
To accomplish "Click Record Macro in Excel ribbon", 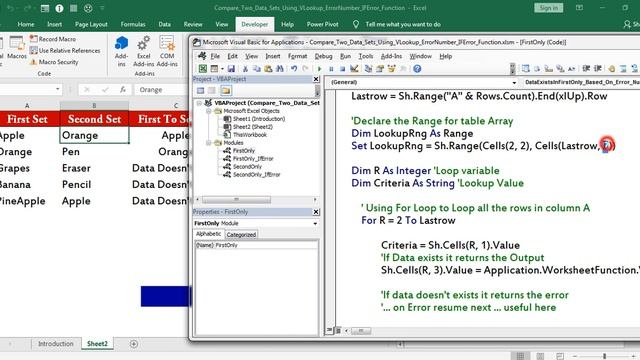I will (x=53, y=39).
